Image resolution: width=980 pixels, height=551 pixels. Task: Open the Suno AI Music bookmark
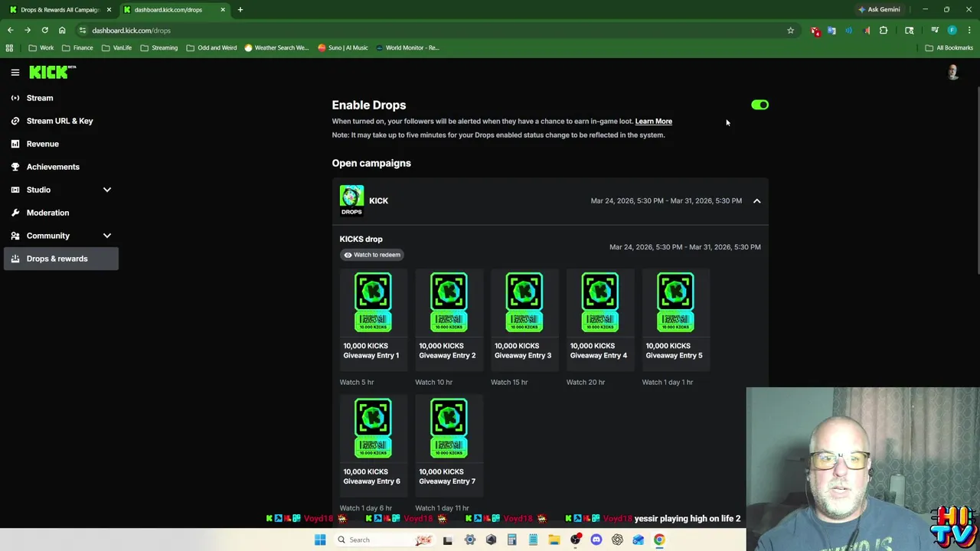[x=343, y=47]
